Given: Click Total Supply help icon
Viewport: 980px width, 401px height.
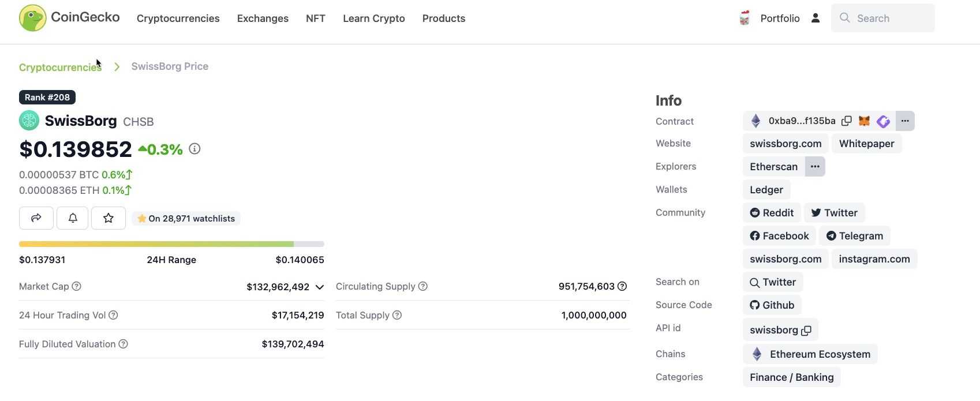Looking at the screenshot, I should click(397, 315).
